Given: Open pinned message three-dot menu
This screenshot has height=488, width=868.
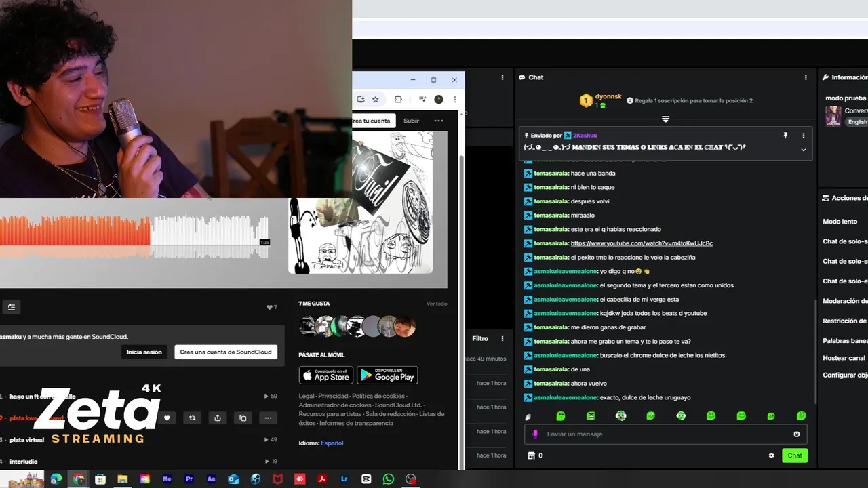Looking at the screenshot, I should [804, 136].
